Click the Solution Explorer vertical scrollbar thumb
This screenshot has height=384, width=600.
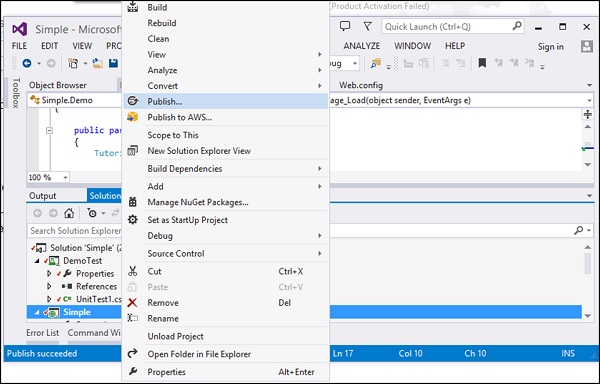(x=588, y=264)
